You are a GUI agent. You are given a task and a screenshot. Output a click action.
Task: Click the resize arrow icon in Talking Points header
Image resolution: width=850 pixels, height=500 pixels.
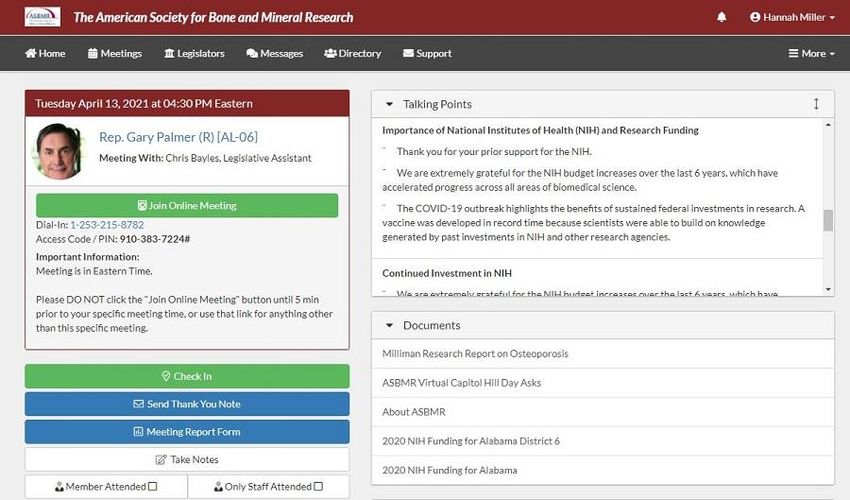tap(816, 104)
